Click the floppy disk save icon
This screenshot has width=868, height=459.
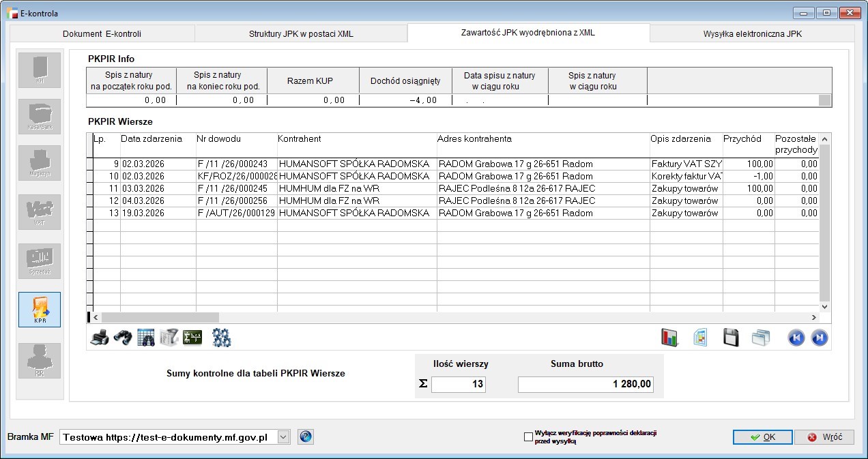(731, 338)
